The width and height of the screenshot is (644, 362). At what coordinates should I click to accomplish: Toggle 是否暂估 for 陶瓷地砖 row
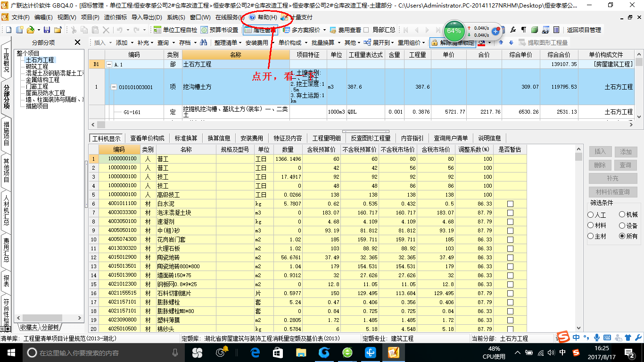(x=510, y=257)
